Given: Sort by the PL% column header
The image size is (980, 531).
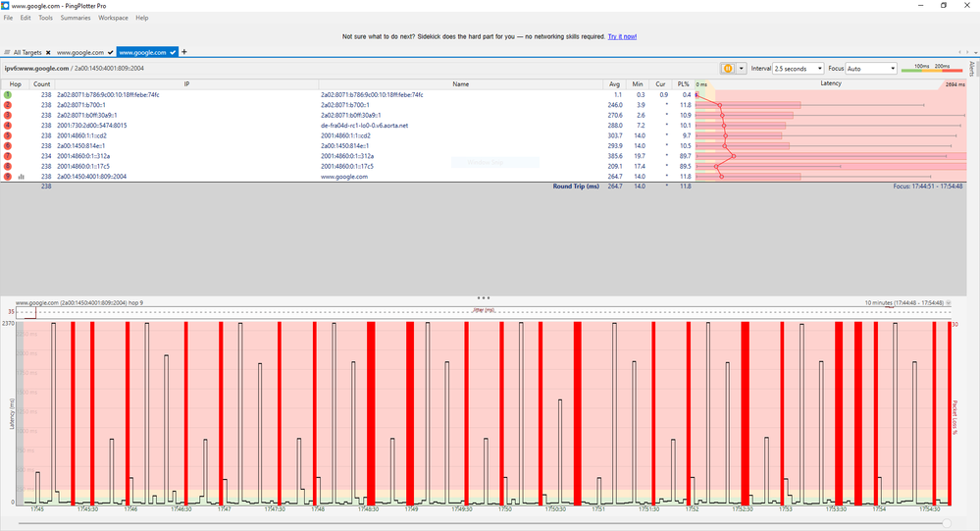Looking at the screenshot, I should pos(683,83).
